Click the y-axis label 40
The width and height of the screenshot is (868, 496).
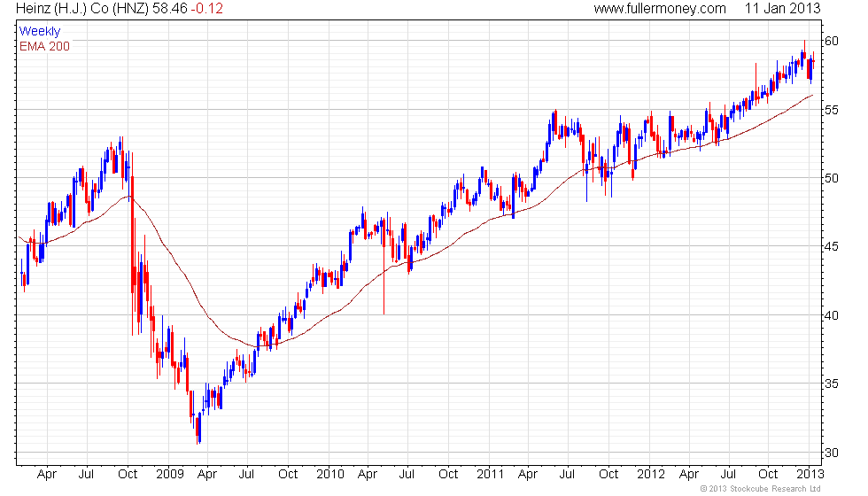pyautogui.click(x=832, y=315)
